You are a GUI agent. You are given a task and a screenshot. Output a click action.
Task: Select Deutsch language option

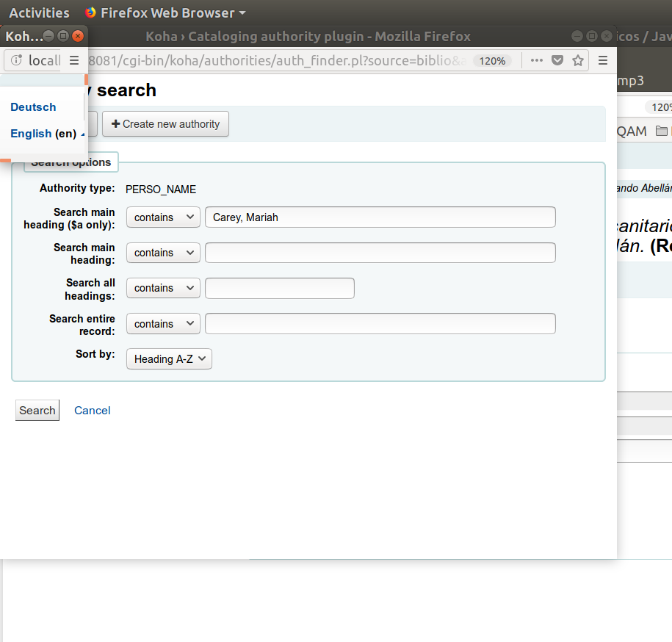33,107
